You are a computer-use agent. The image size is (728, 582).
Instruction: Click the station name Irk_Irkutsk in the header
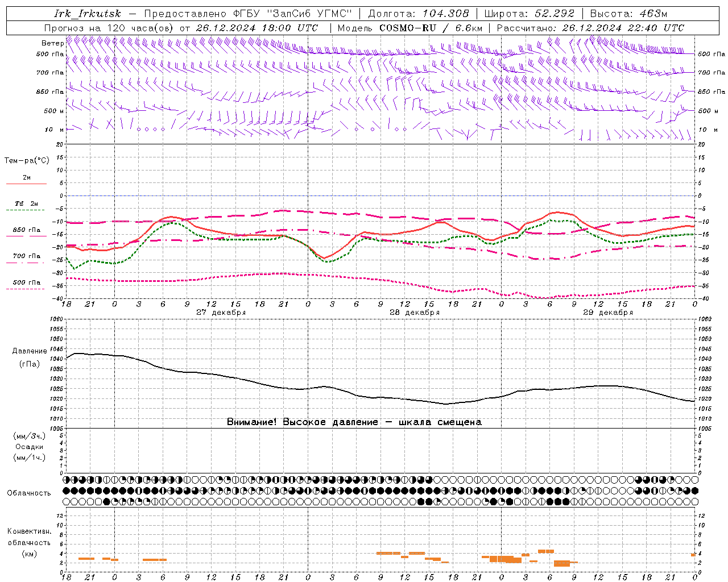pyautogui.click(x=88, y=14)
